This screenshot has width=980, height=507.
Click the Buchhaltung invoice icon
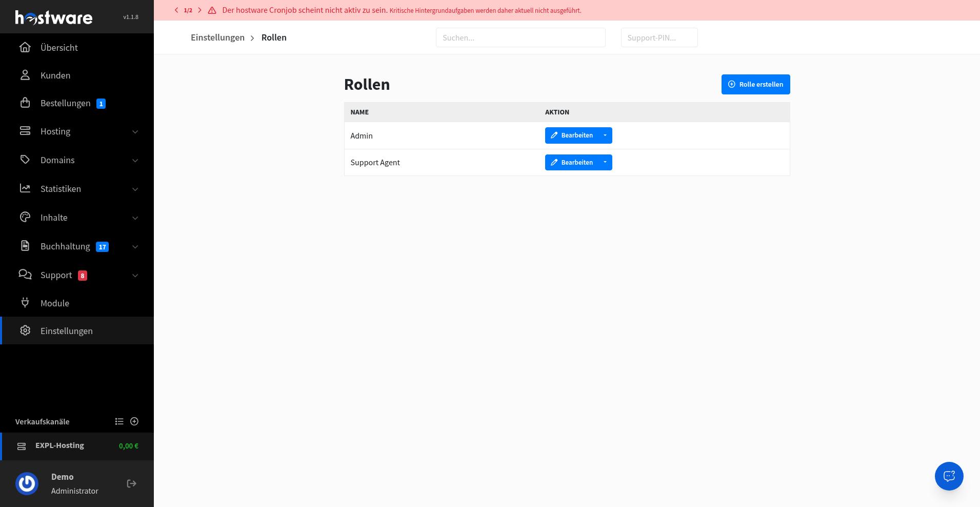25,246
